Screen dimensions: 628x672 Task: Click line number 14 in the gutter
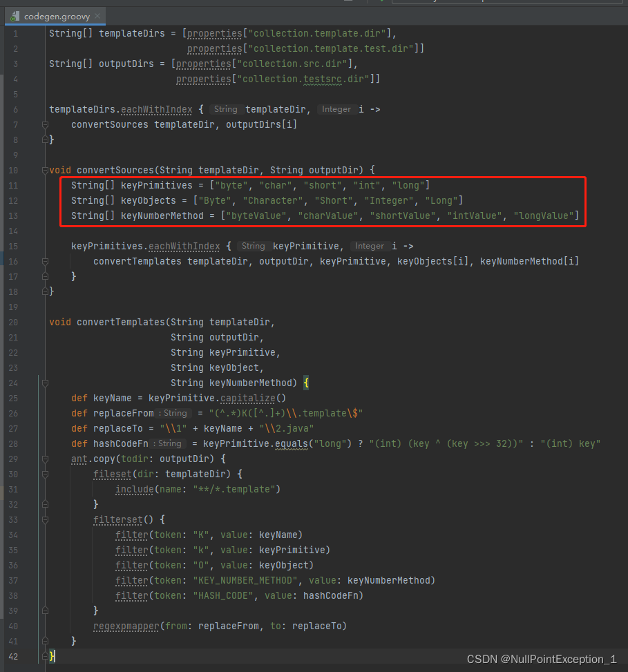pyautogui.click(x=13, y=231)
